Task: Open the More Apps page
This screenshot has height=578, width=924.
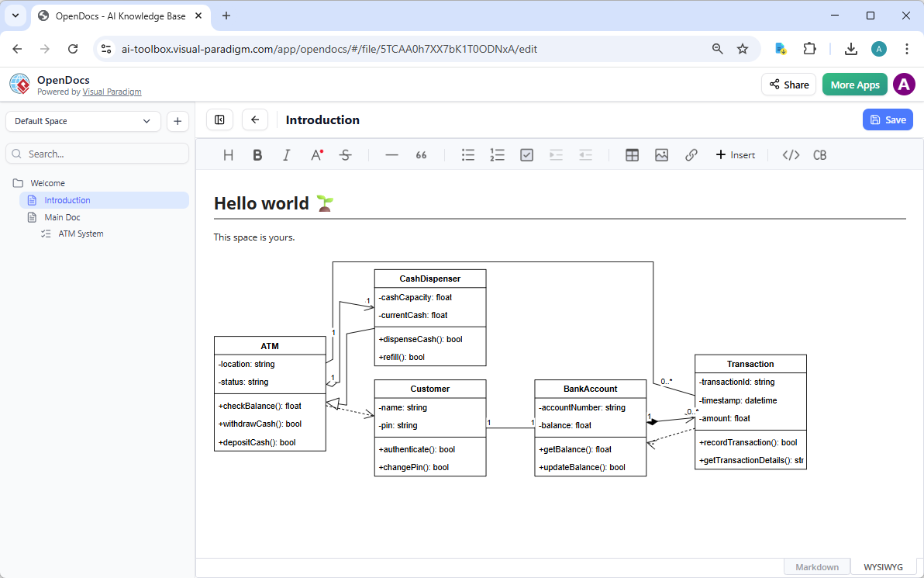Action: click(x=854, y=85)
